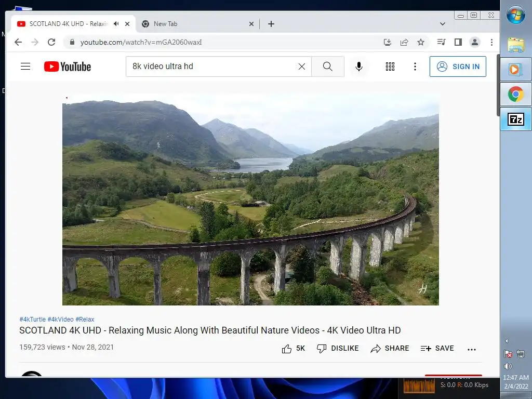Toggle Chrome side panel
The height and width of the screenshot is (399, 532).
pos(458,42)
